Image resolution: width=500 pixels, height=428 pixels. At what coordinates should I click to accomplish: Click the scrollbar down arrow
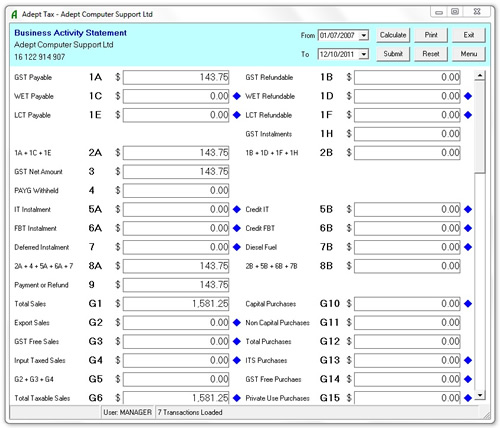tap(480, 395)
